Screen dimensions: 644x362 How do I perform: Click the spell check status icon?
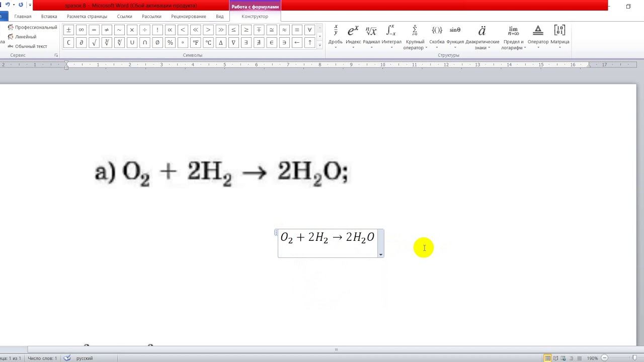[x=67, y=358]
